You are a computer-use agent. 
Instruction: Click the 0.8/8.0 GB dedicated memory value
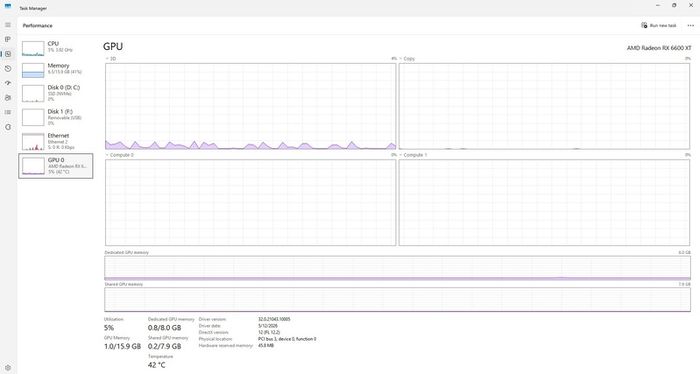coord(164,328)
